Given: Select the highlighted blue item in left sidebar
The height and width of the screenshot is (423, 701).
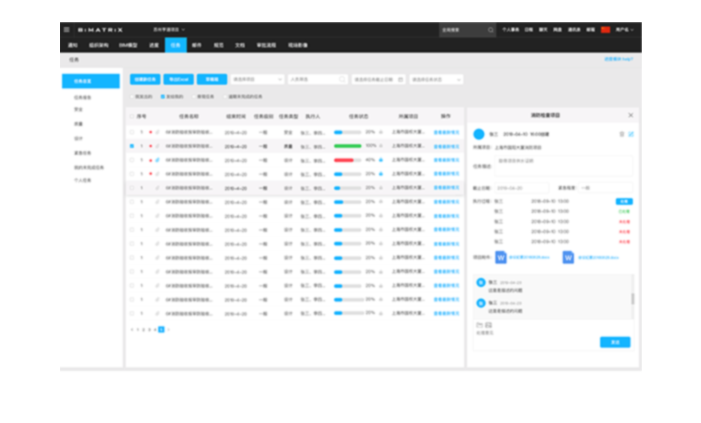Looking at the screenshot, I should point(91,81).
